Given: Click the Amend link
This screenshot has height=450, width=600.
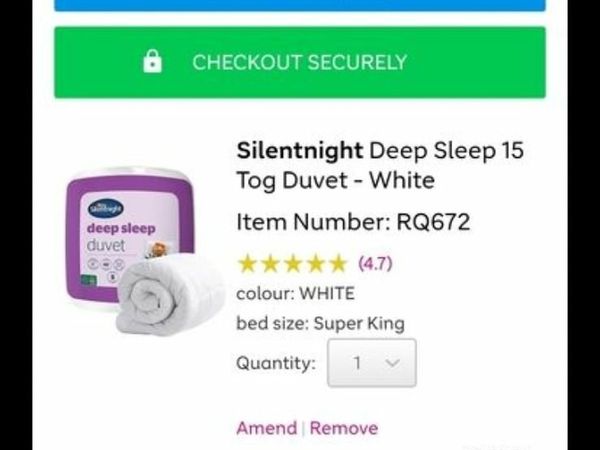Looking at the screenshot, I should coord(267,428).
